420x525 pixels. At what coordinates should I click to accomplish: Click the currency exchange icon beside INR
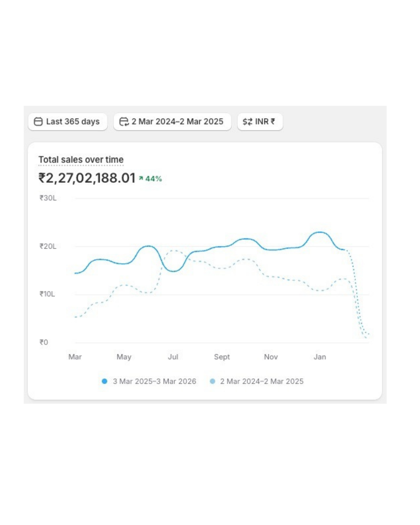coord(248,122)
